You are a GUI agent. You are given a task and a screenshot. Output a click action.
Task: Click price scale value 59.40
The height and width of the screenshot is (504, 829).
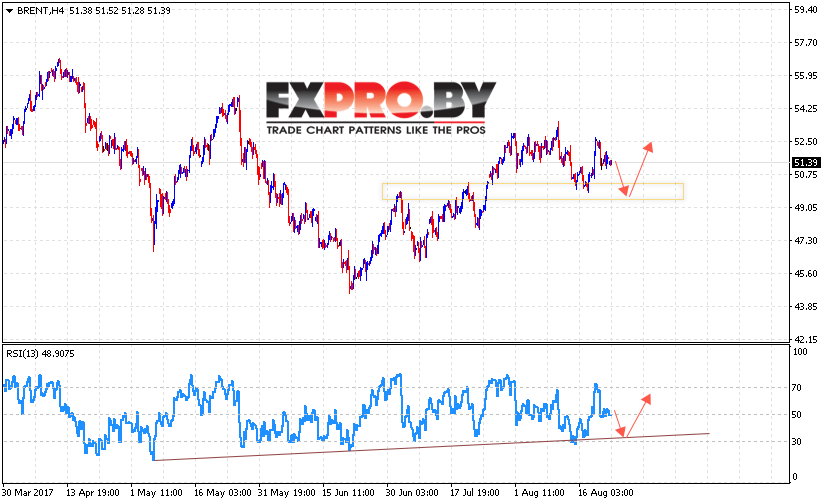click(805, 10)
